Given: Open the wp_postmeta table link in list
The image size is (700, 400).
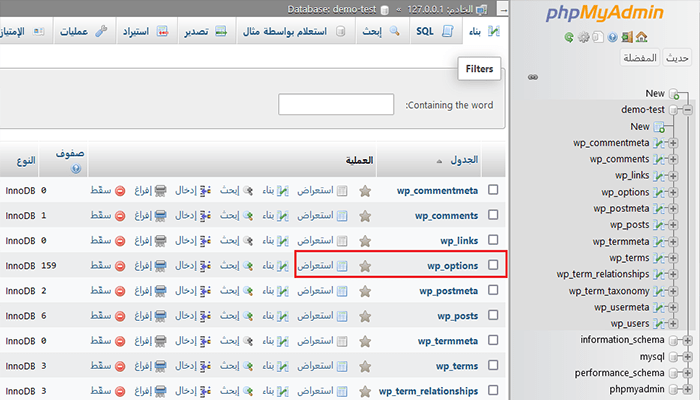Looking at the screenshot, I should (449, 291).
